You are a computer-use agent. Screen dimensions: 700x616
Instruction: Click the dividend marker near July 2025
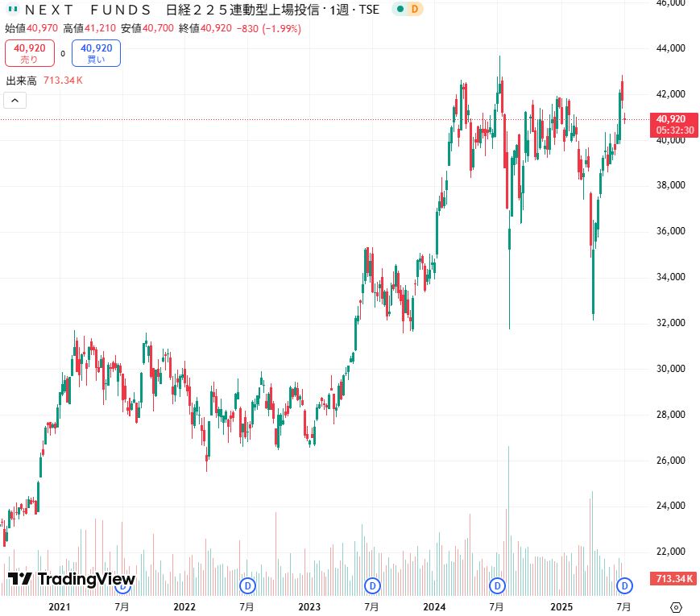(623, 585)
